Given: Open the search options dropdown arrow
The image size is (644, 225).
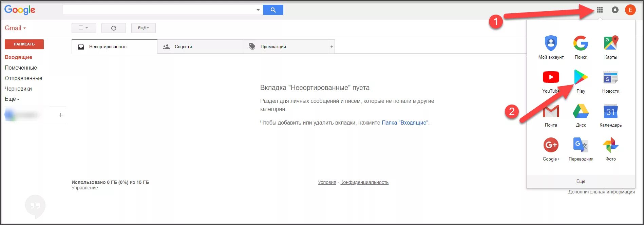Looking at the screenshot, I should (x=258, y=10).
